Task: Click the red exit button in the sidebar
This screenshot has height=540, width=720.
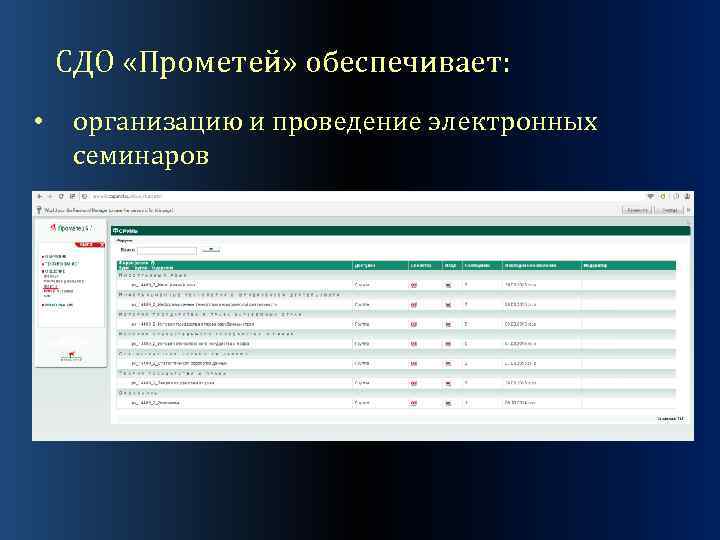Action: point(89,245)
